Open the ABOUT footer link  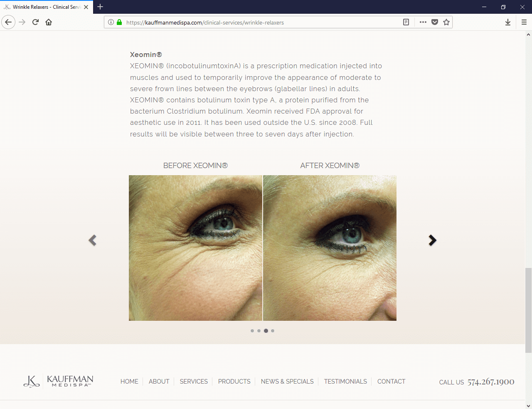159,382
